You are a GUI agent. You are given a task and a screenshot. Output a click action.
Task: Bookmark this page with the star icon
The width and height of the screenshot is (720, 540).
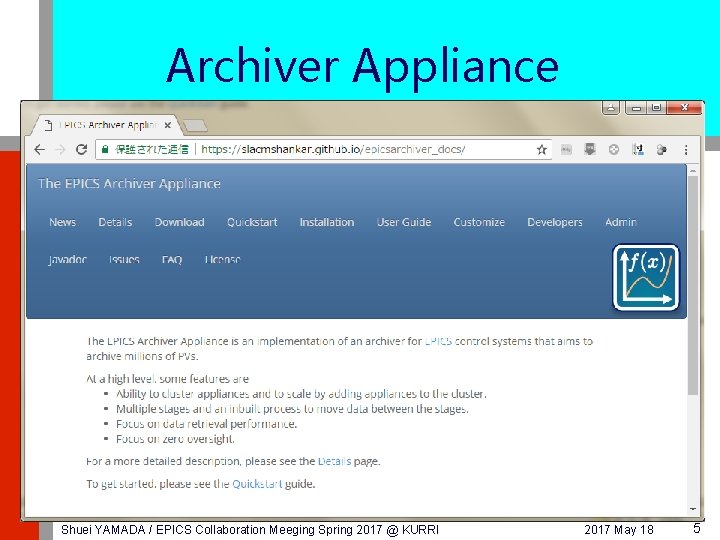tap(542, 150)
